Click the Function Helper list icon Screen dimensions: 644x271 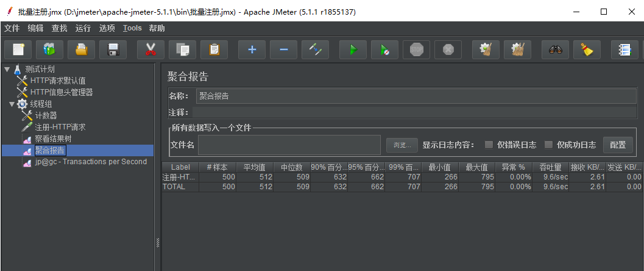[625, 50]
